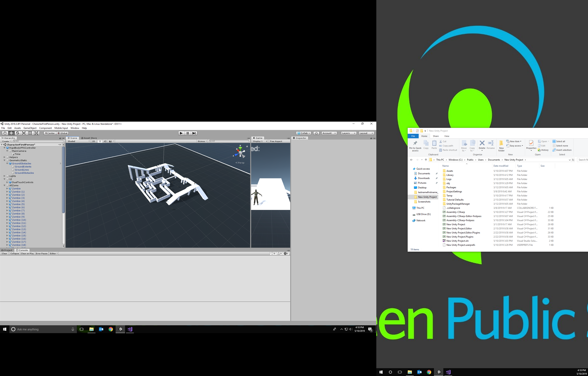Select the Scale tool
The image size is (588, 376).
[24, 133]
